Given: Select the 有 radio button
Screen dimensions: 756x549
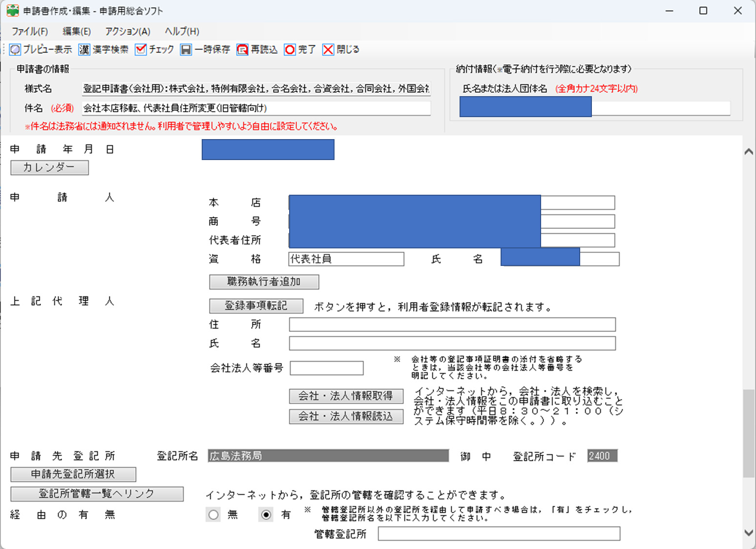Looking at the screenshot, I should click(x=266, y=514).
